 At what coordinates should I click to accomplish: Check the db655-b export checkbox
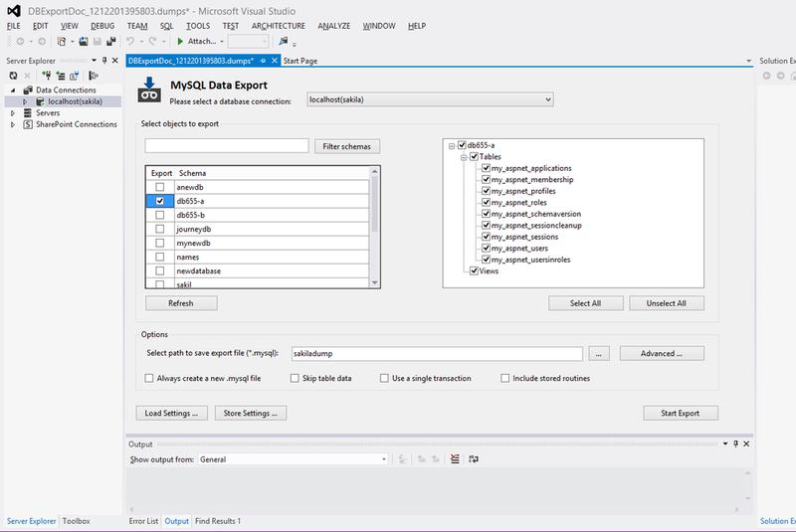click(x=160, y=215)
